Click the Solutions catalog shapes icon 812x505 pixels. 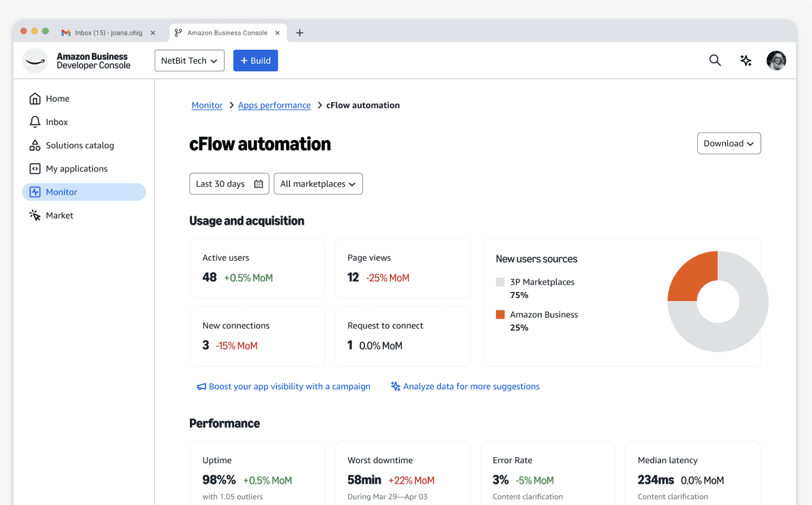click(35, 146)
